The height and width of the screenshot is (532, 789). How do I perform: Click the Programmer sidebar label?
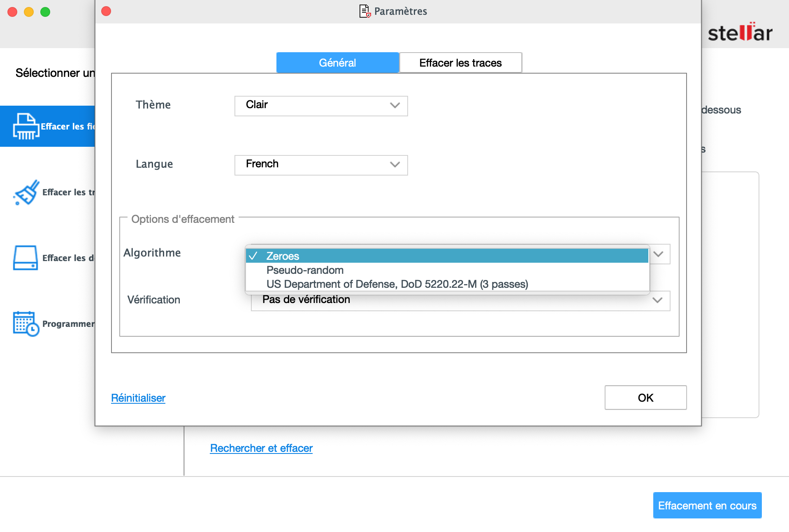click(69, 324)
